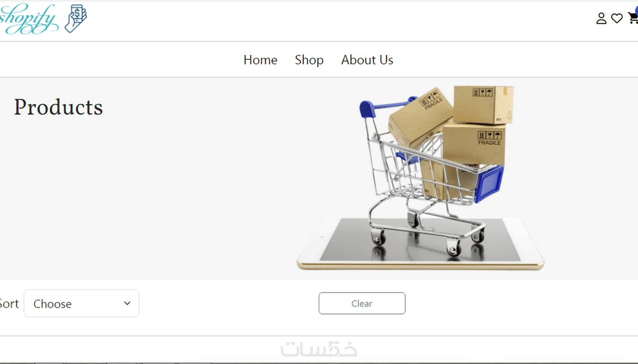Click the blue badge on cart icon
The width and height of the screenshot is (638, 364).
[x=636, y=11]
